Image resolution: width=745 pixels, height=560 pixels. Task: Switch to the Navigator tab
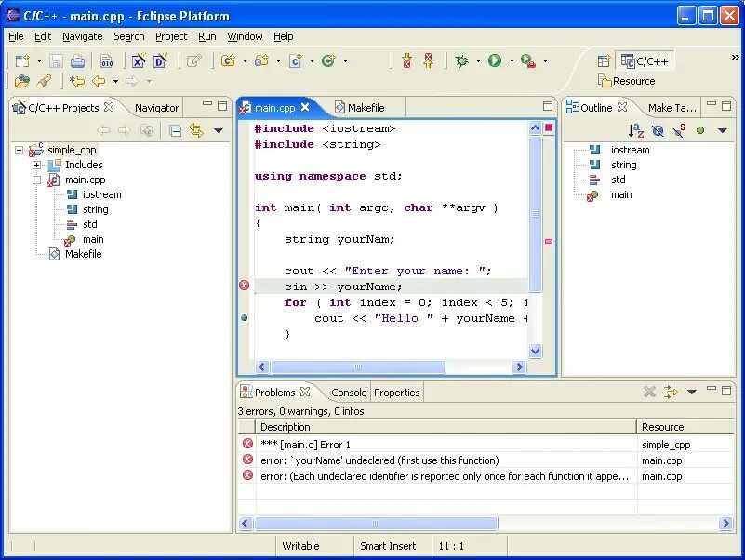pos(156,108)
